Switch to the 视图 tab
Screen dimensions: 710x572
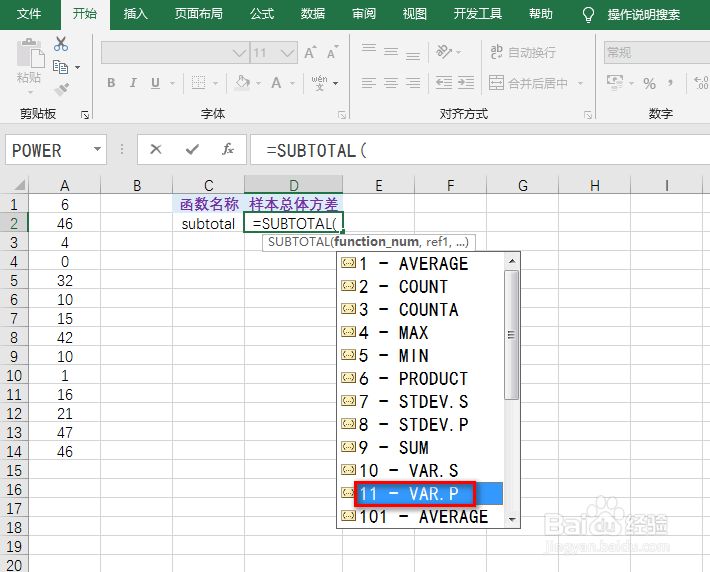415,14
